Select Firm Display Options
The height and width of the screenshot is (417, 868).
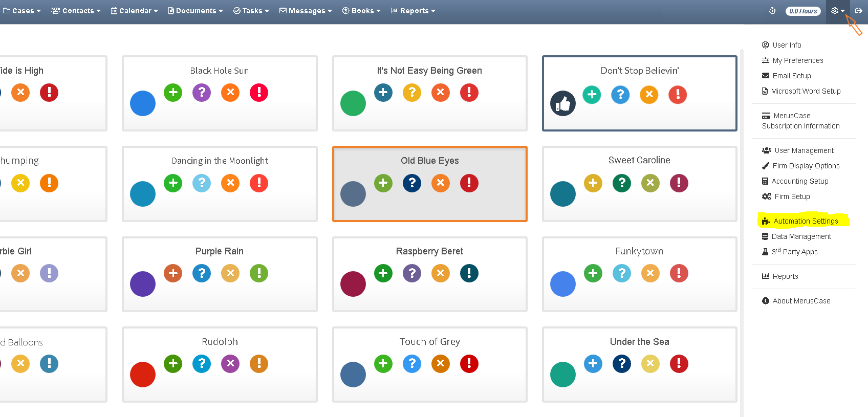[x=800, y=166]
